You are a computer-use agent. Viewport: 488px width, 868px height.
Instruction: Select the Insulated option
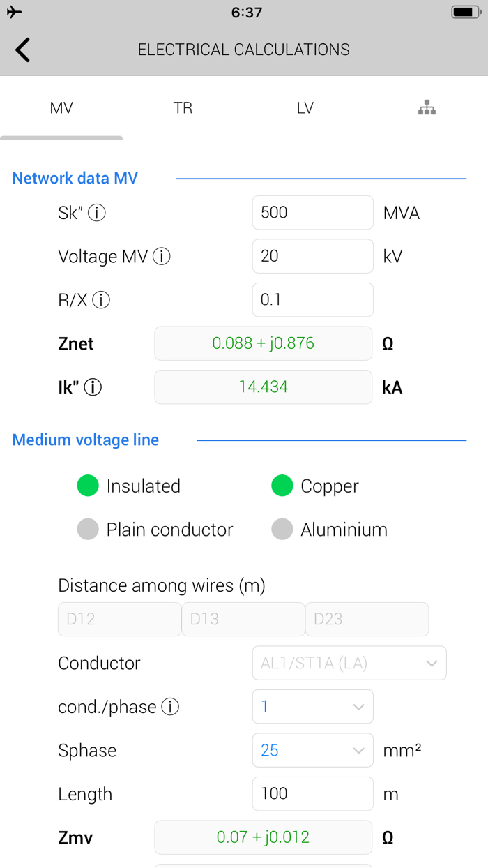pos(88,486)
